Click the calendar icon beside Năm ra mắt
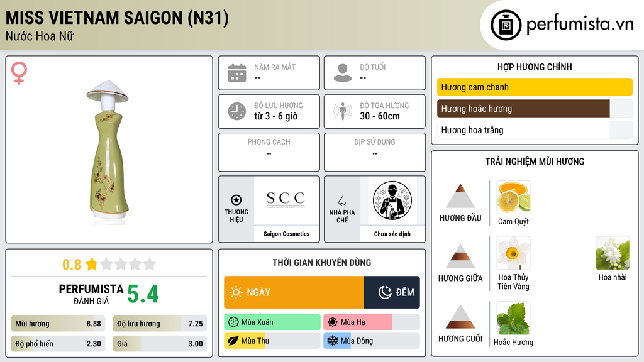Screen dimensions: 644x362 [x=237, y=73]
